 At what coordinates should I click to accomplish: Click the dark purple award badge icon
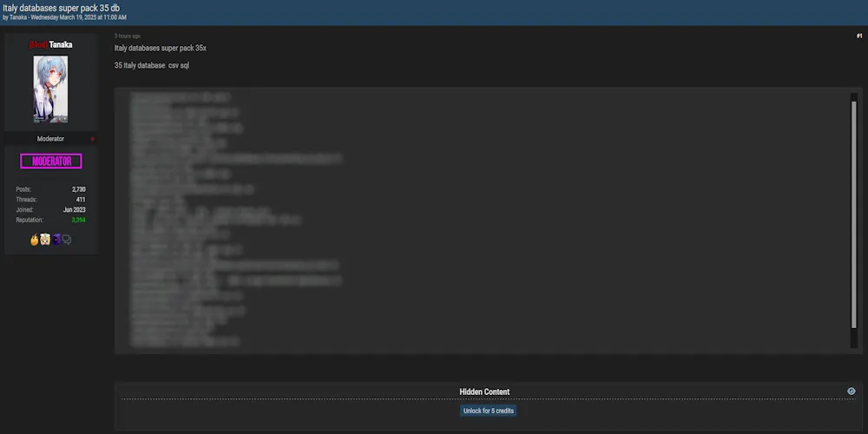56,240
